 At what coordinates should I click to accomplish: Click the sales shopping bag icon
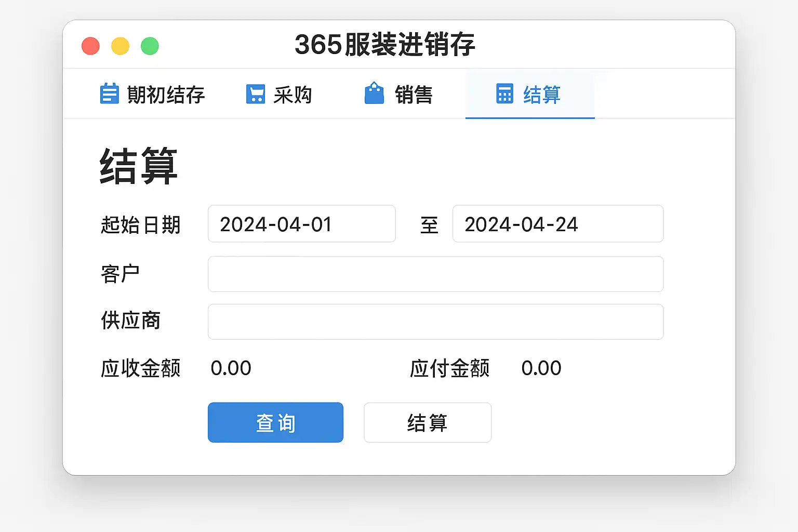pyautogui.click(x=374, y=94)
